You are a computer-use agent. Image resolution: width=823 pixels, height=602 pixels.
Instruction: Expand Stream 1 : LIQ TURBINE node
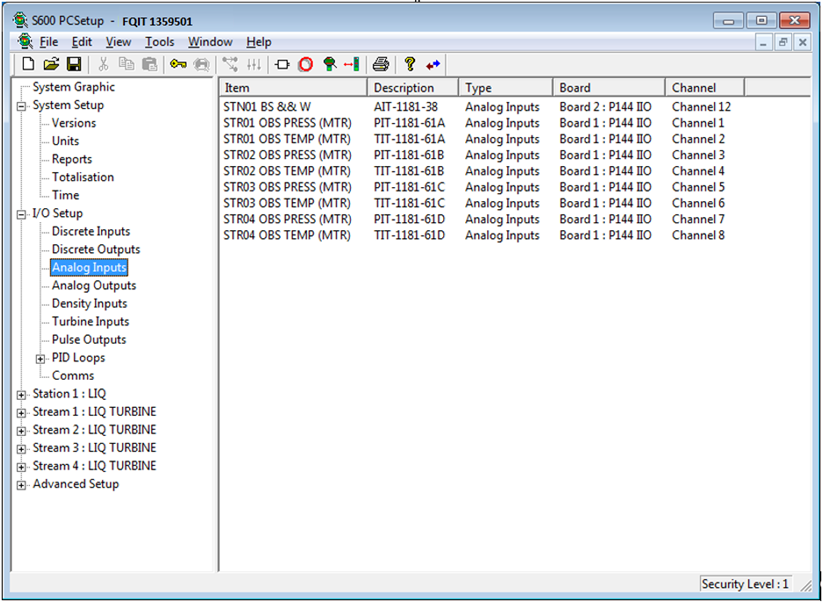tap(22, 413)
